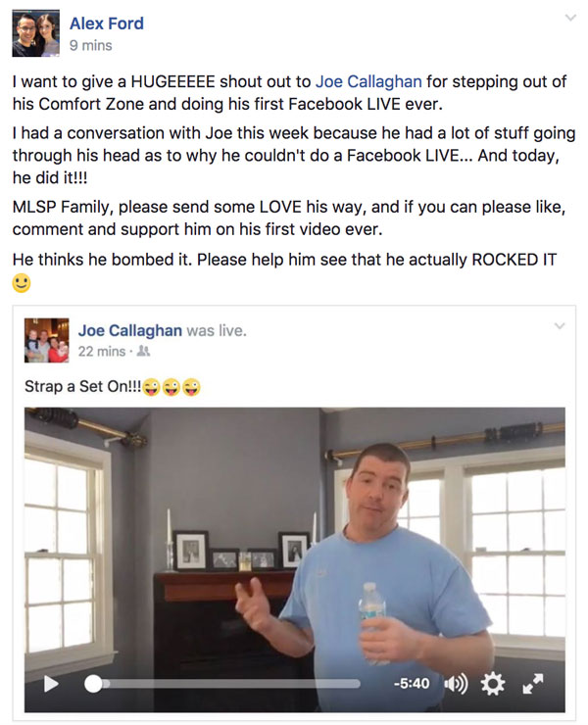Click the friends audience privacy icon
588x725 pixels.
click(x=144, y=351)
